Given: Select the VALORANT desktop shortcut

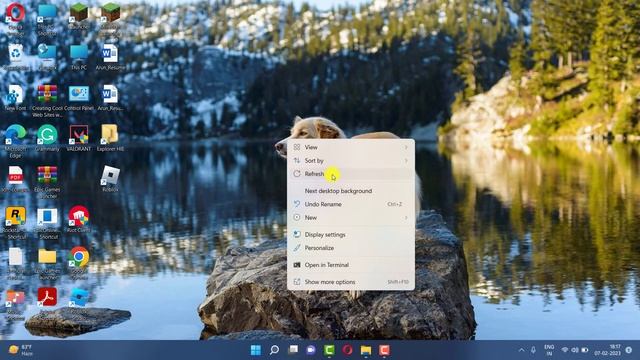Looking at the screenshot, I should (x=79, y=138).
